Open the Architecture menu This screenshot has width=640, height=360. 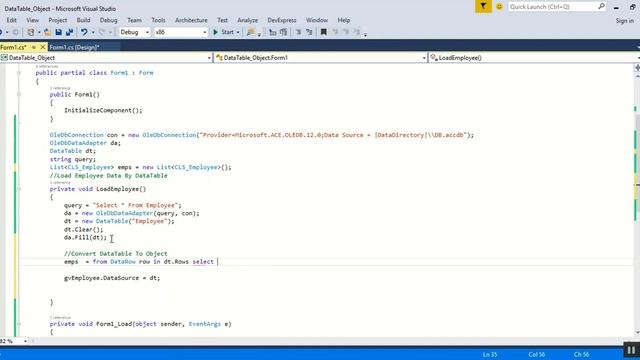point(191,20)
